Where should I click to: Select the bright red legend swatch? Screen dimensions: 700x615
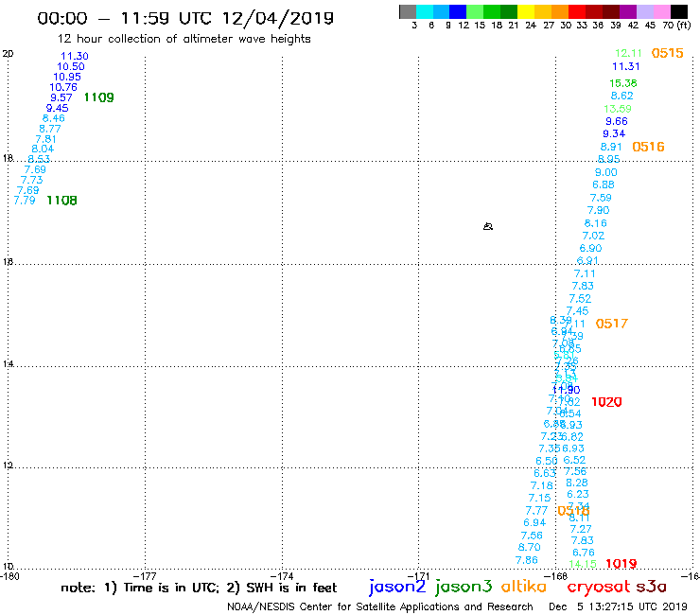click(576, 11)
